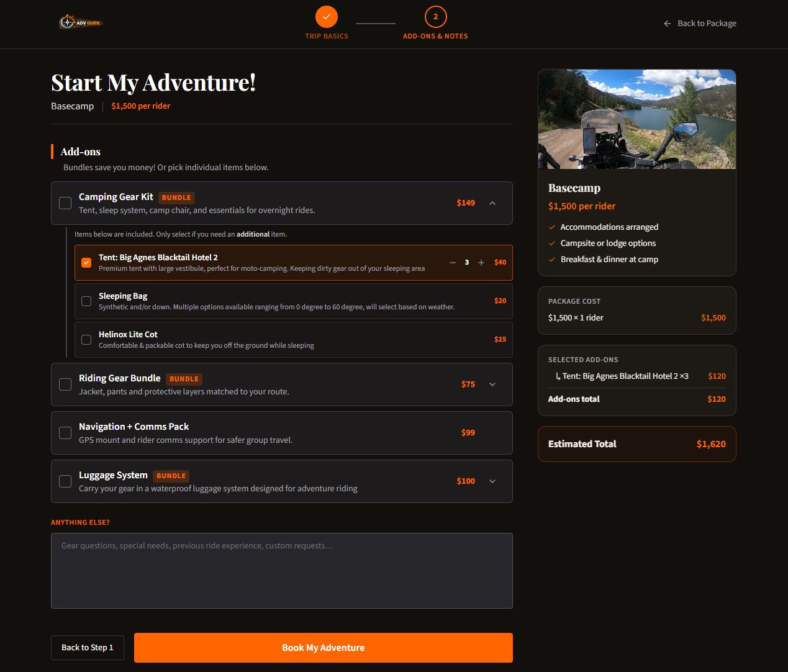Image resolution: width=788 pixels, height=672 pixels.
Task: Increase tent quantity with the plus icon
Action: [x=481, y=262]
